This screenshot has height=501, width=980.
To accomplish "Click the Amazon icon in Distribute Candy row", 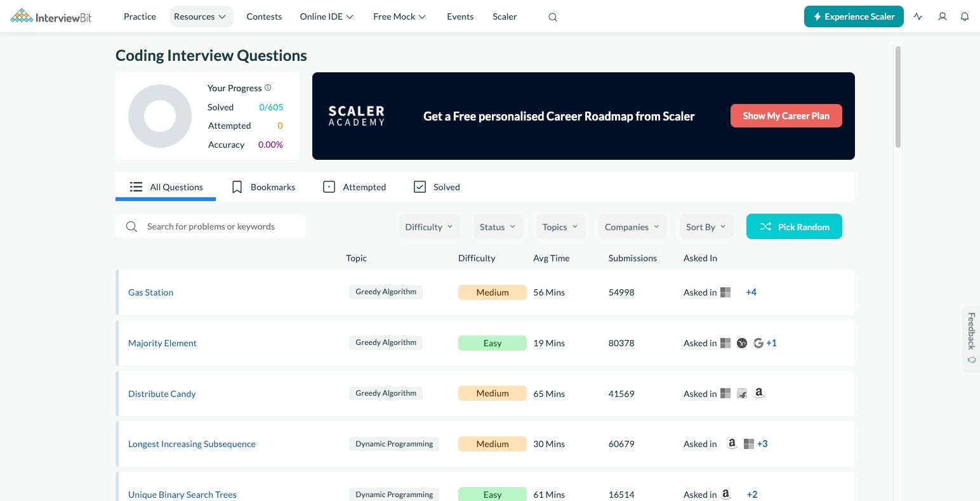I will click(x=758, y=393).
